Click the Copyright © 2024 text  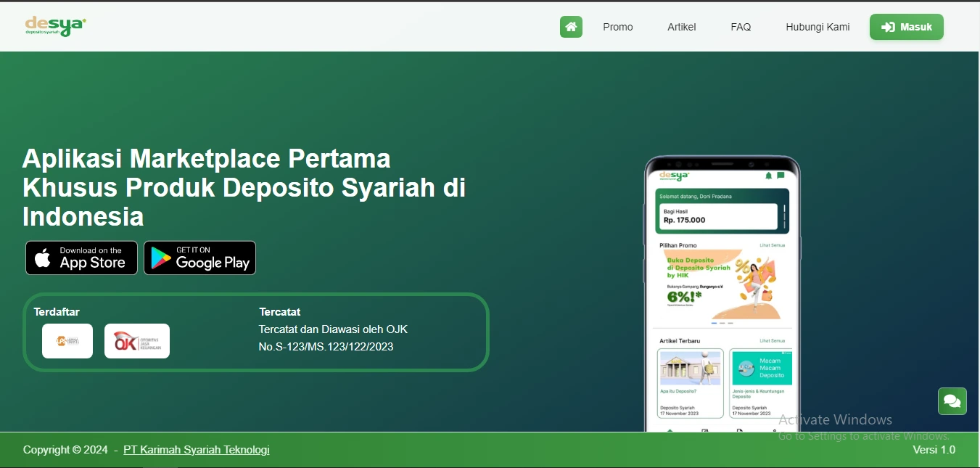pos(65,450)
